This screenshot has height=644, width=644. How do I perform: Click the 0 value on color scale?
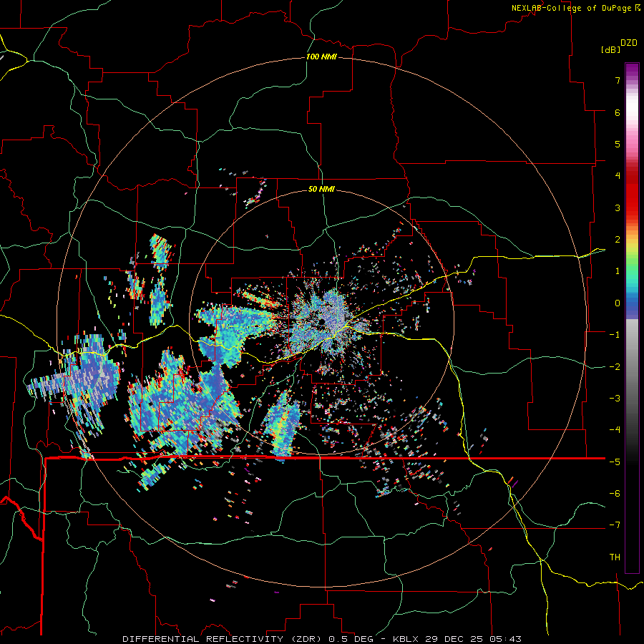pyautogui.click(x=618, y=303)
